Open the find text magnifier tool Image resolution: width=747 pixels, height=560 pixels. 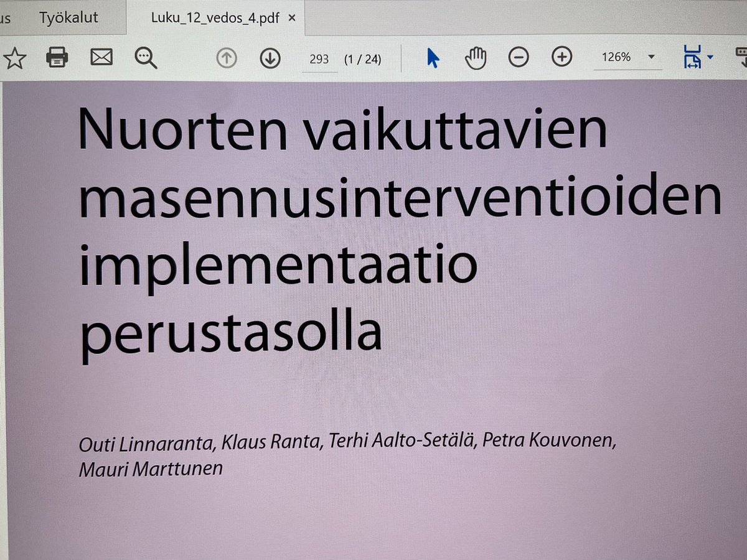(x=146, y=58)
